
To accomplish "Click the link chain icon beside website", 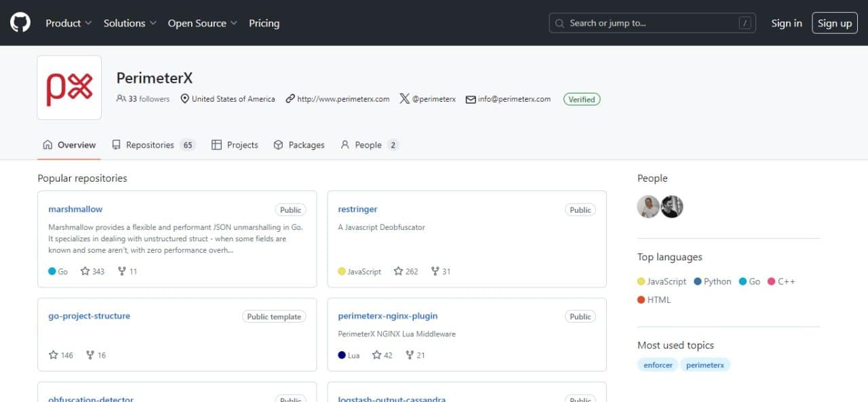I will [290, 99].
